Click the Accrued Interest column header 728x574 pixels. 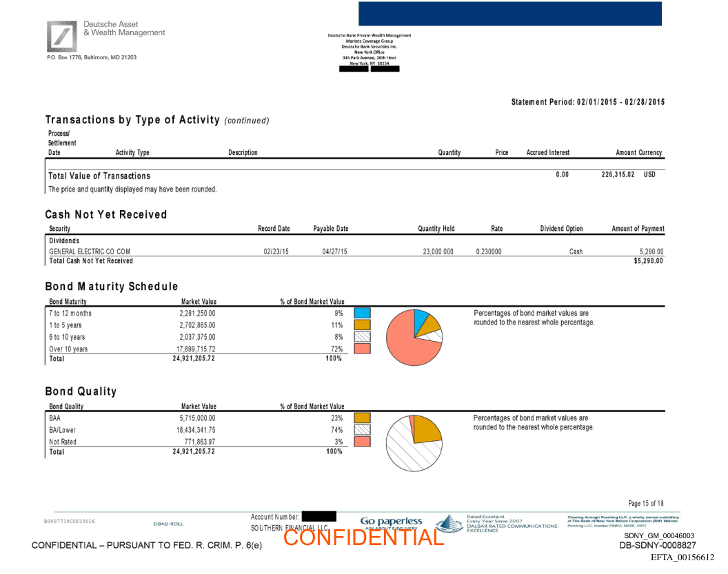tap(548, 153)
